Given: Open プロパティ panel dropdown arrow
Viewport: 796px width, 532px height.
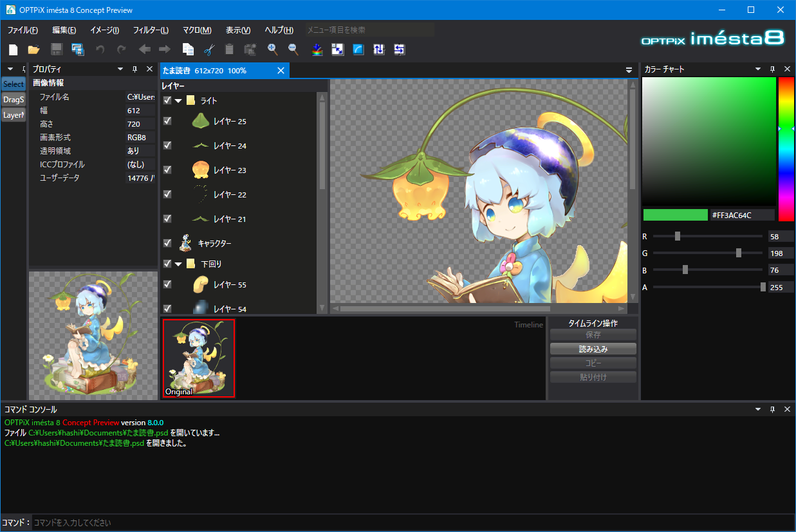Looking at the screenshot, I should tap(120, 69).
